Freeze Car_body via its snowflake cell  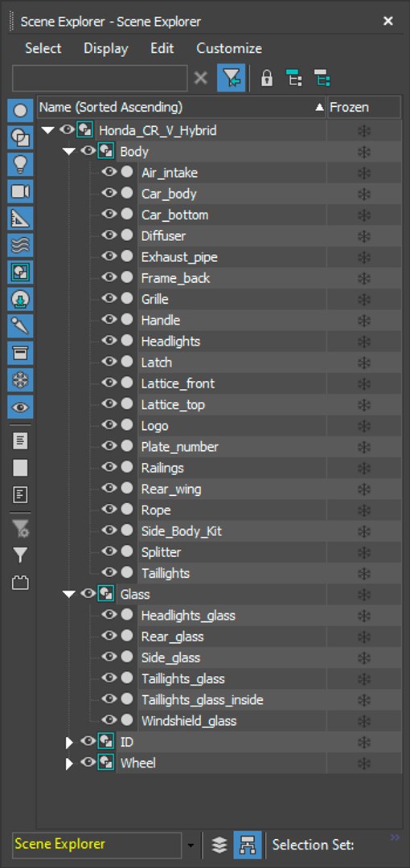(x=364, y=194)
